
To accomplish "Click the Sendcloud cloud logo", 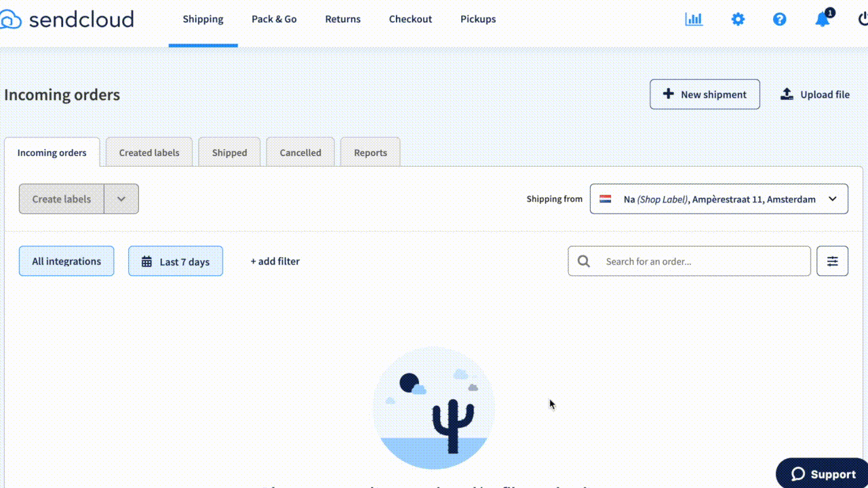I will point(11,19).
